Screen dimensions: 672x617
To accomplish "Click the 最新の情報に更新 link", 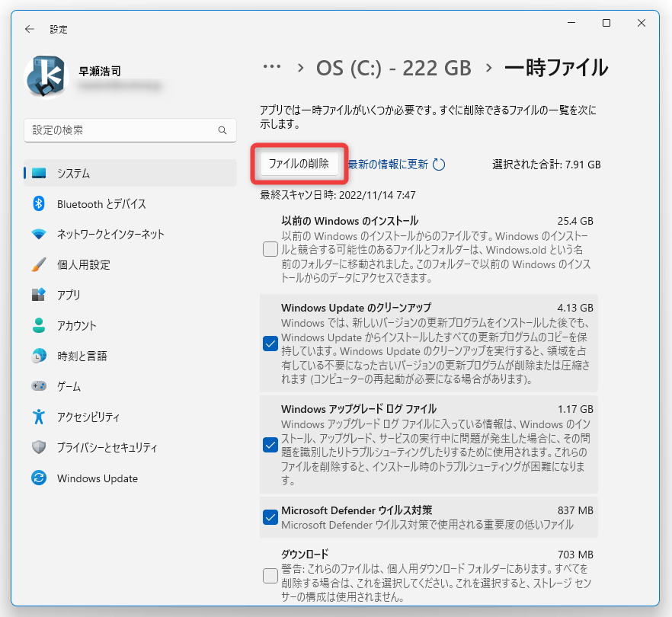I will click(388, 165).
